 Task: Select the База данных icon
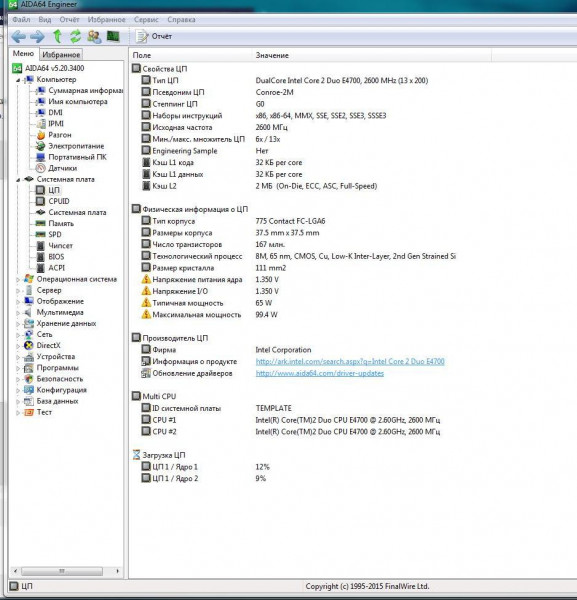(29, 401)
